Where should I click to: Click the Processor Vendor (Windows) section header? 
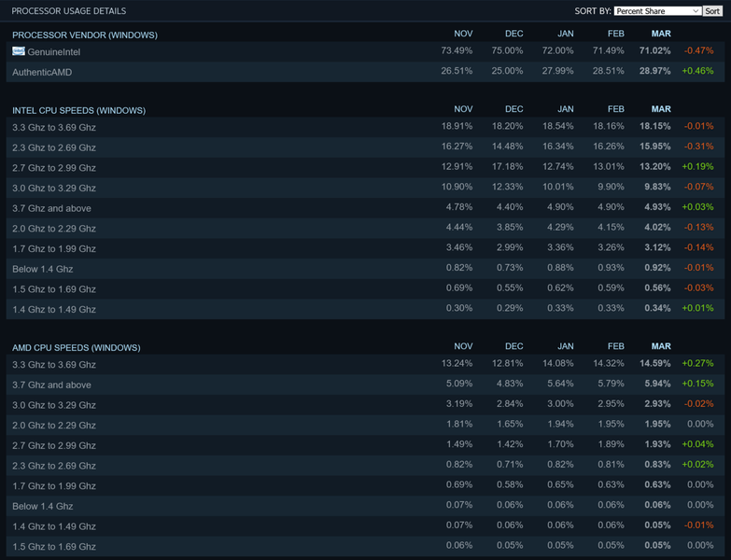pyautogui.click(x=85, y=35)
